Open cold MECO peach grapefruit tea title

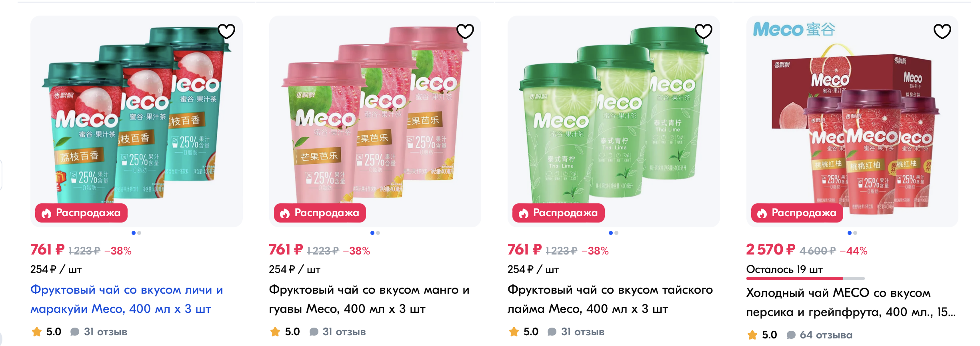click(x=851, y=302)
